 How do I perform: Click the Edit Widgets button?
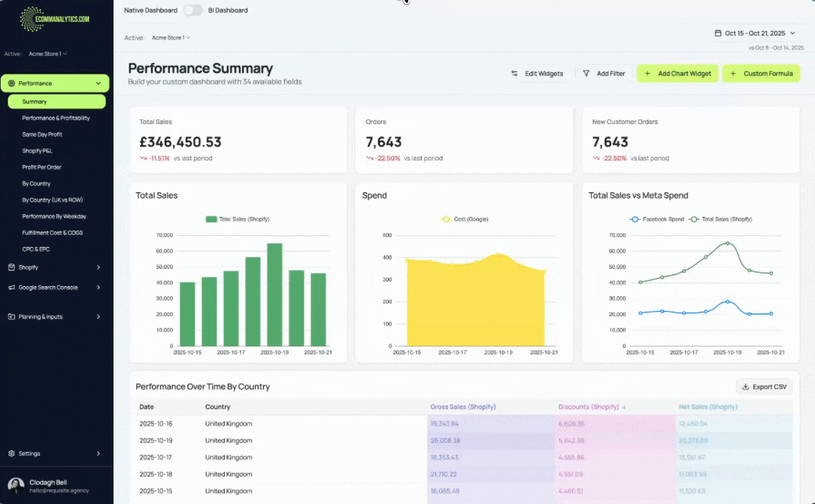click(537, 73)
